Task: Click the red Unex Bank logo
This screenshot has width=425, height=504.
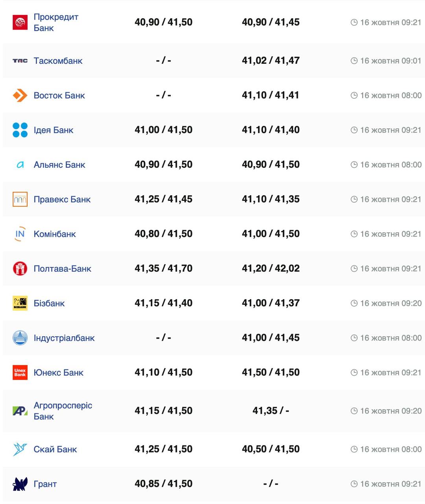Action: coord(20,372)
